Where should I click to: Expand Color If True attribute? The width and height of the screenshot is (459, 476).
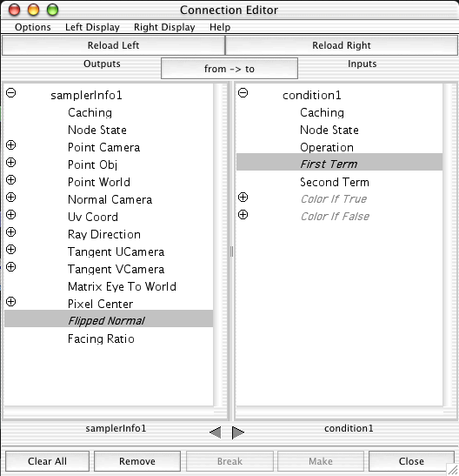(243, 197)
